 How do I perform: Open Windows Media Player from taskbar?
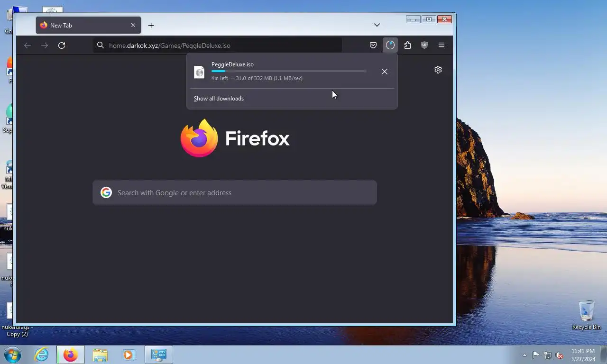129,355
